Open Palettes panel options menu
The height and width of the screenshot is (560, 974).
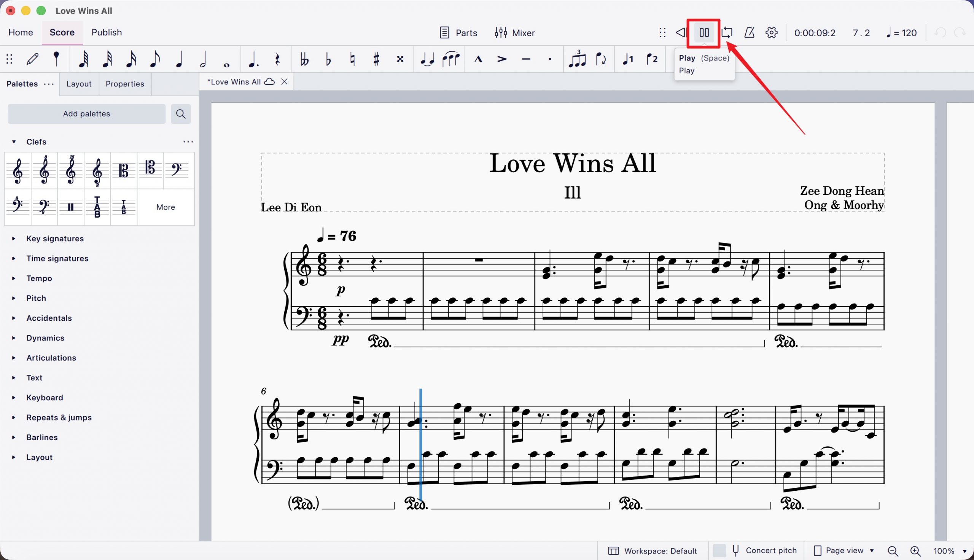click(x=49, y=84)
